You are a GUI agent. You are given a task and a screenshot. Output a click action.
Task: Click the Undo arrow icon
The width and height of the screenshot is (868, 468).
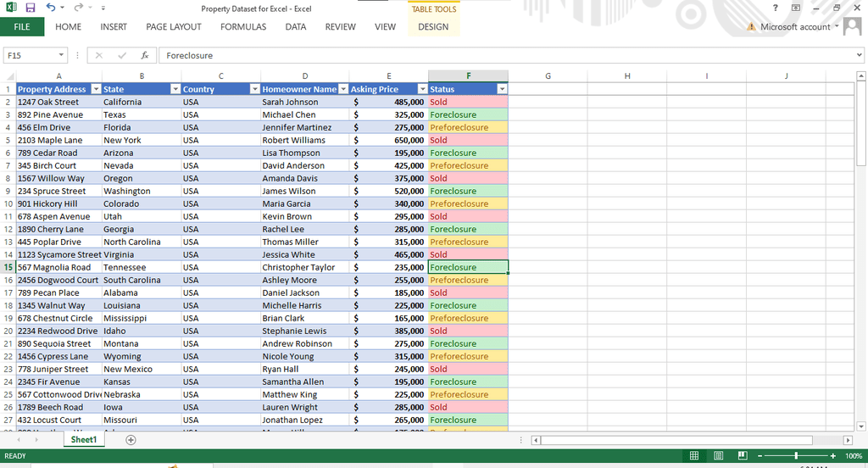[50, 8]
